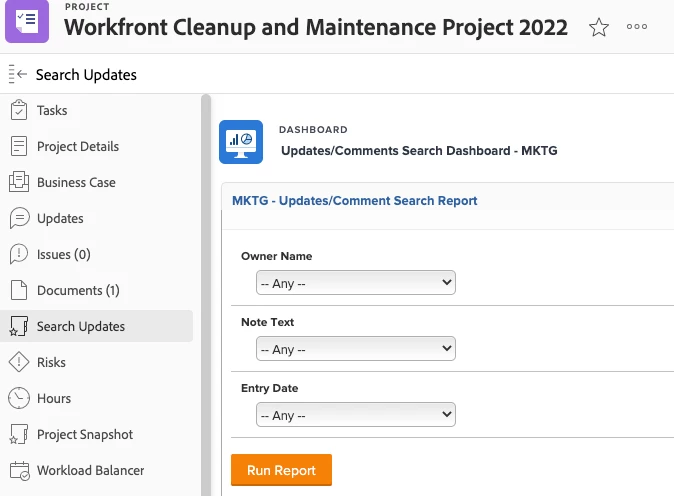This screenshot has height=496, width=674.
Task: Click the Updates/Comments Search Dashboard - MKTG title
Action: (419, 151)
